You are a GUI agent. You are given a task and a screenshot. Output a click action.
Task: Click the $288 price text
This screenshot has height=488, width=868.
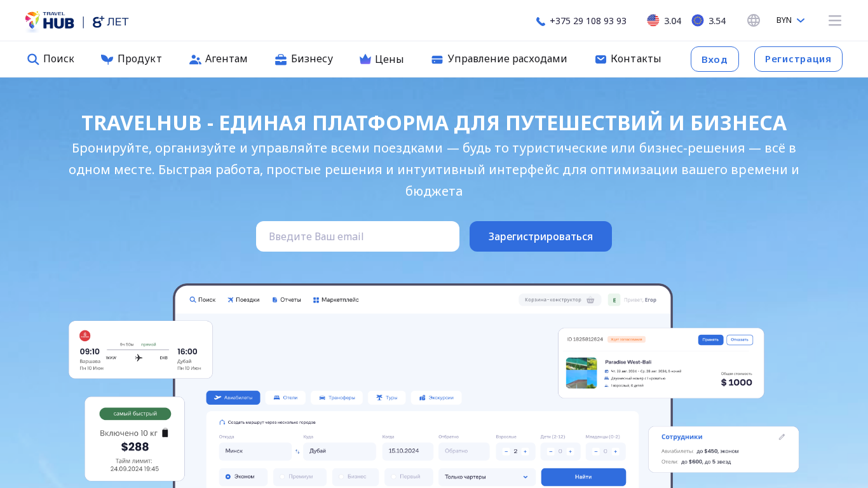[135, 447]
